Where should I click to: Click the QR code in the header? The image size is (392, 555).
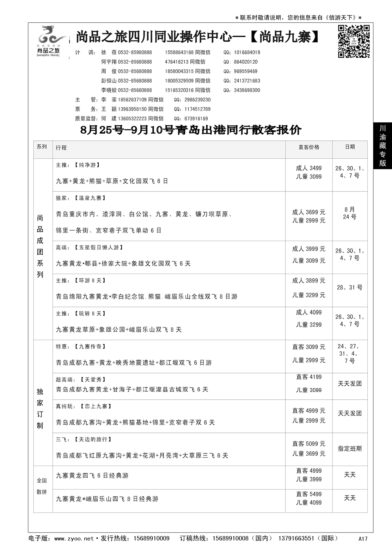pyautogui.click(x=354, y=41)
